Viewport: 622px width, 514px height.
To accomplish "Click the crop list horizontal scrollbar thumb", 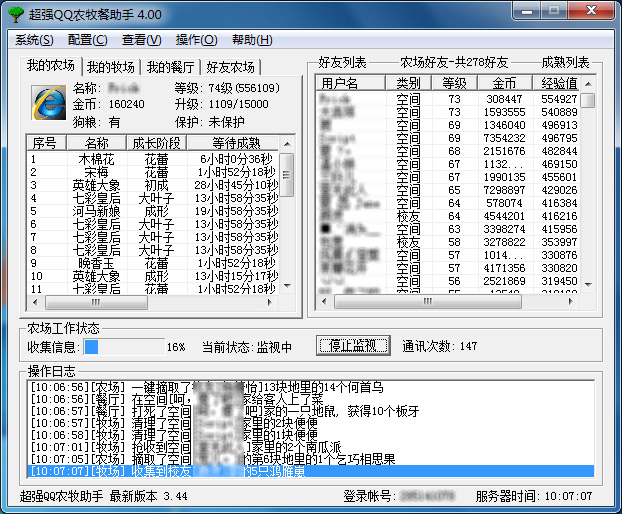I will [x=96, y=303].
